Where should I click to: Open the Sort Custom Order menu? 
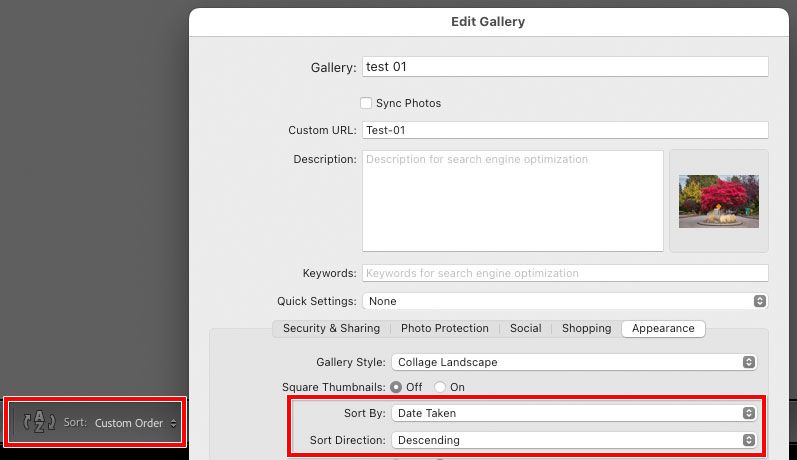pos(135,423)
